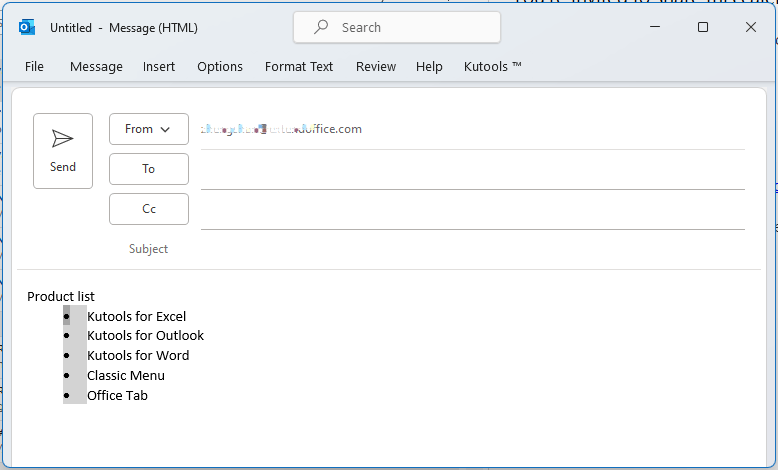Click the magnifier icon in the search box
778x470 pixels.
point(321,28)
